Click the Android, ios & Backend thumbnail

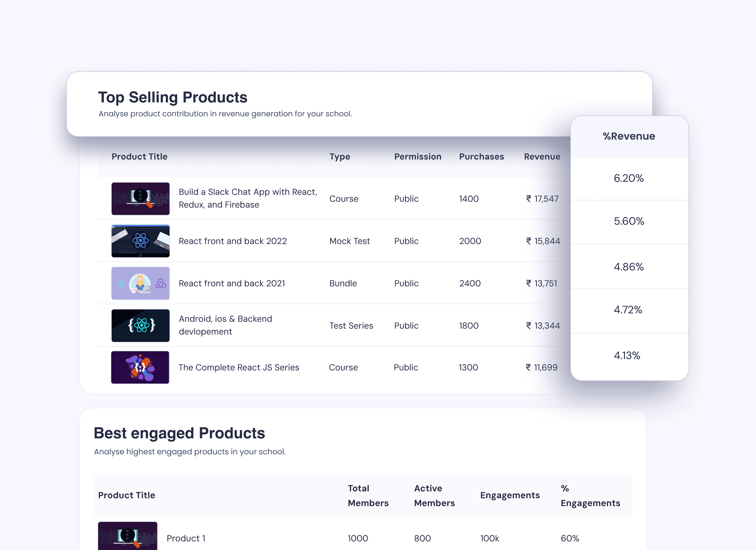pos(140,326)
